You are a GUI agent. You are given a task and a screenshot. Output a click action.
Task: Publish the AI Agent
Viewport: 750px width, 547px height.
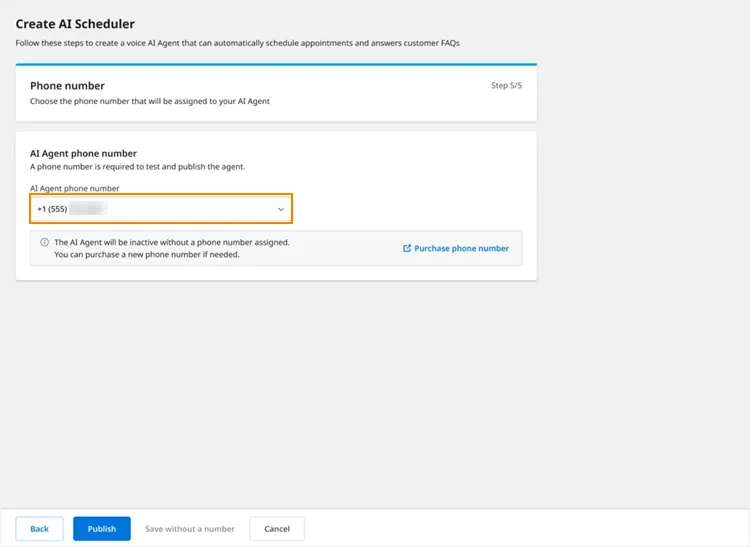[x=102, y=528]
